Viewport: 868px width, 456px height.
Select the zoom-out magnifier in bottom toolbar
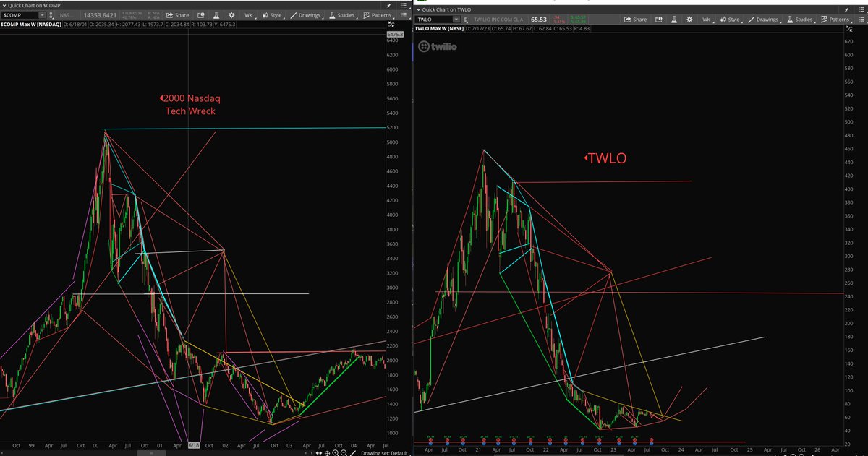(344, 453)
